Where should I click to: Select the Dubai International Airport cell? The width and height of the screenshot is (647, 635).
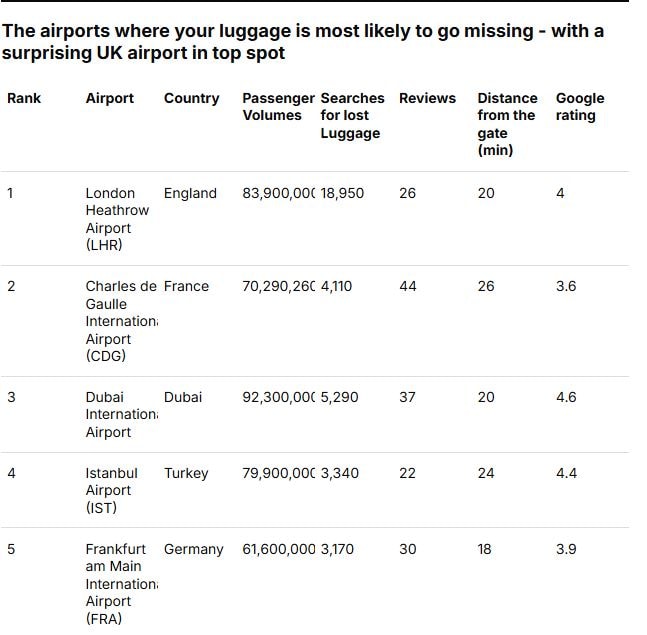(x=120, y=414)
